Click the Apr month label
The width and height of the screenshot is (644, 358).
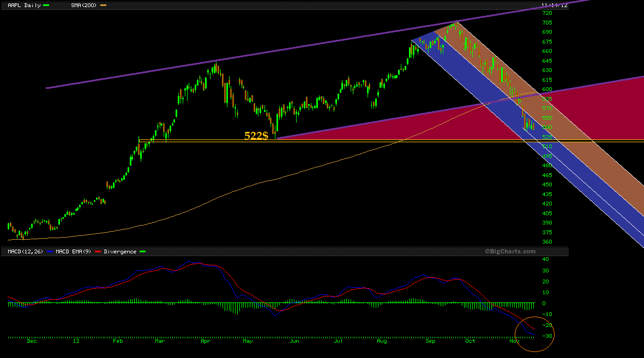[x=206, y=341]
